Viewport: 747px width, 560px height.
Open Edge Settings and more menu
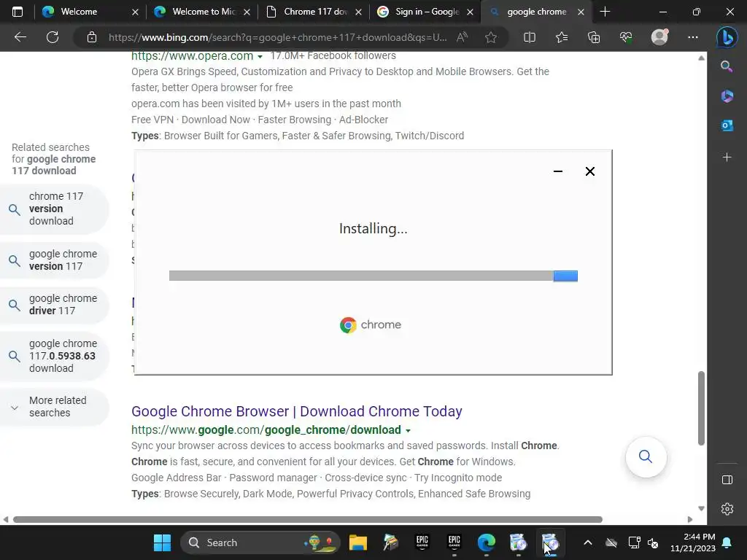pos(693,37)
